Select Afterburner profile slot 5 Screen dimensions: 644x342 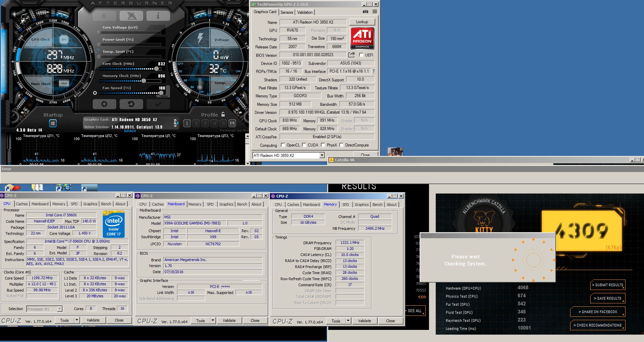pyautogui.click(x=223, y=123)
